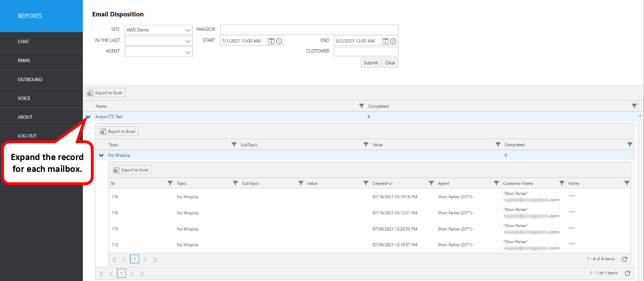Click created time 07/14/2021 03:19:18 PM
The image size is (644, 281).
coord(395,197)
